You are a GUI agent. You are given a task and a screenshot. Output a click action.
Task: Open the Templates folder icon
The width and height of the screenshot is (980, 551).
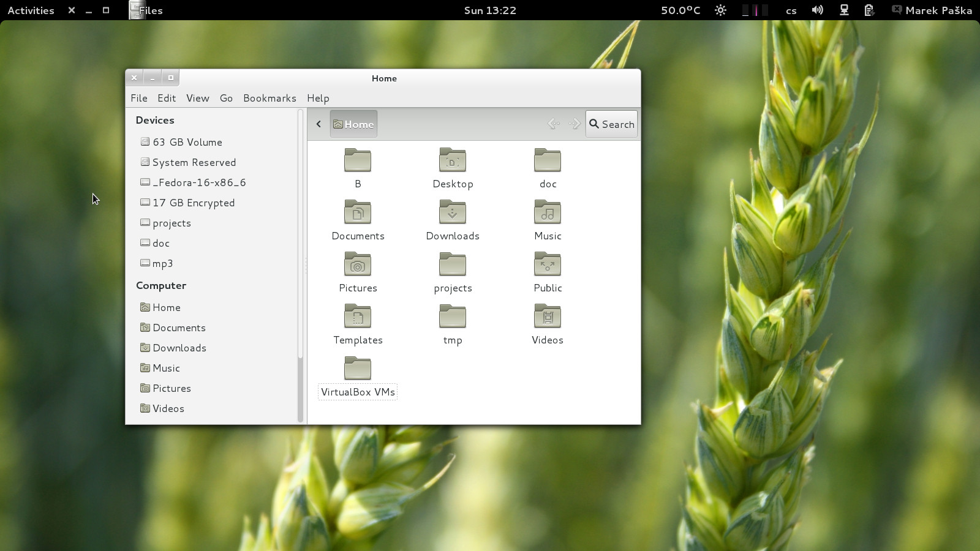(358, 317)
